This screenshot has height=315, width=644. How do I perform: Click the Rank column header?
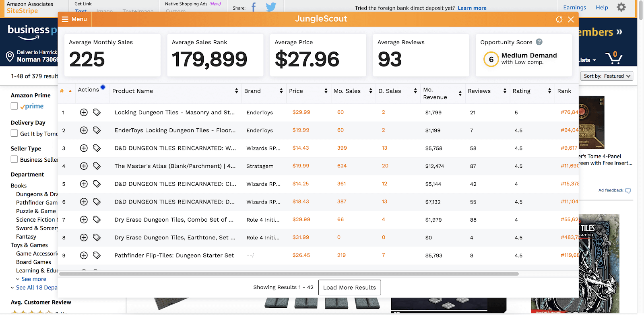click(x=564, y=91)
